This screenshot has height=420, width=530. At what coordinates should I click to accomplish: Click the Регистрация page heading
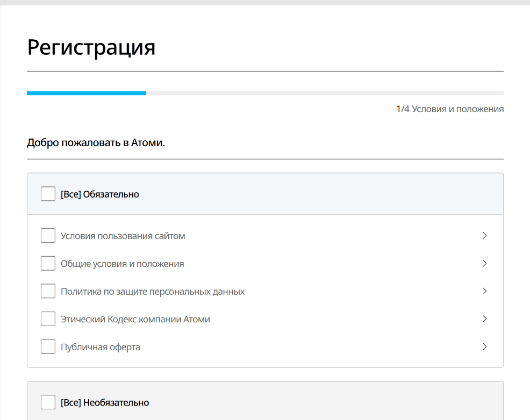coord(91,47)
